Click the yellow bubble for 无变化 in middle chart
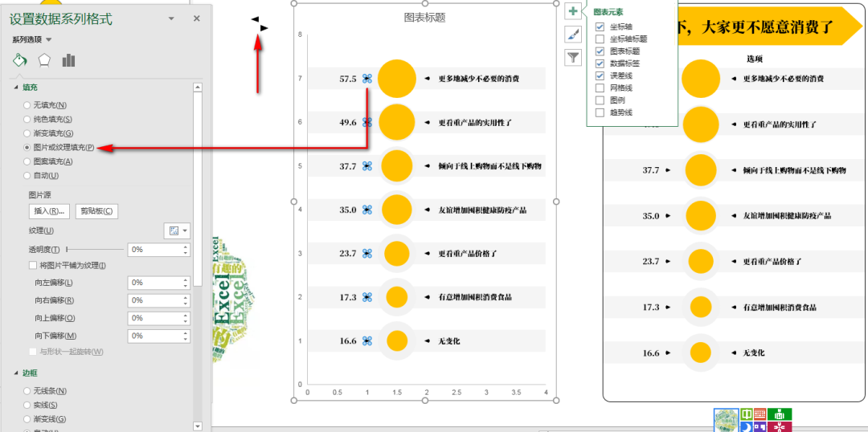The image size is (868, 432). [x=397, y=340]
